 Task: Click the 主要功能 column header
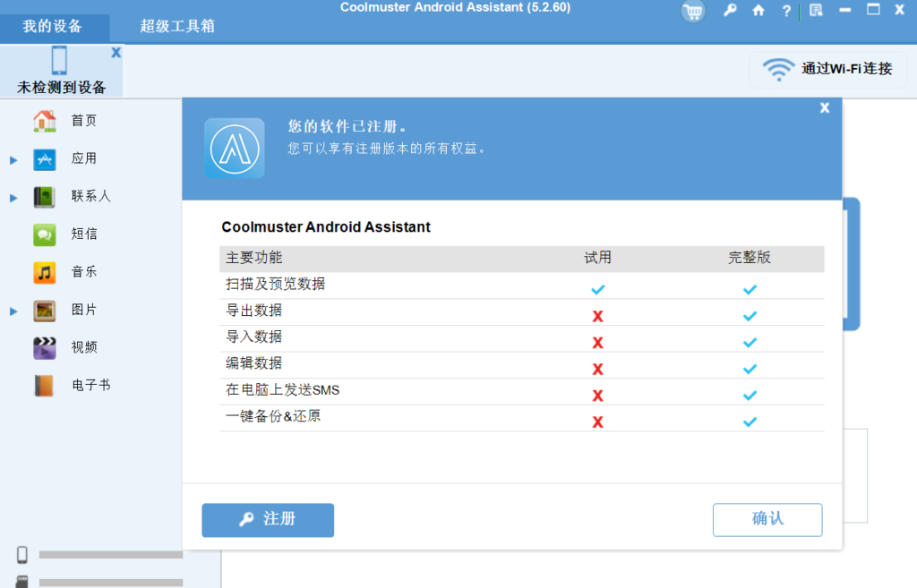[253, 258]
